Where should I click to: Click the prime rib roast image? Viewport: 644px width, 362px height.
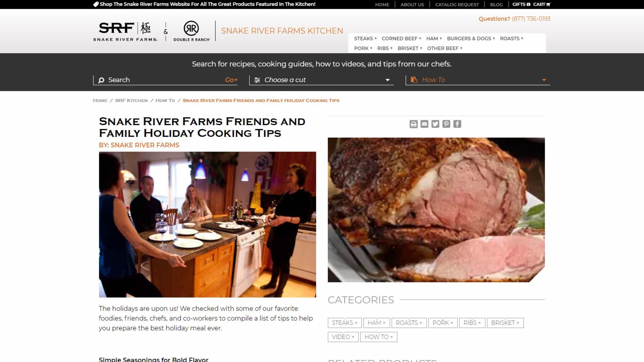pyautogui.click(x=436, y=210)
